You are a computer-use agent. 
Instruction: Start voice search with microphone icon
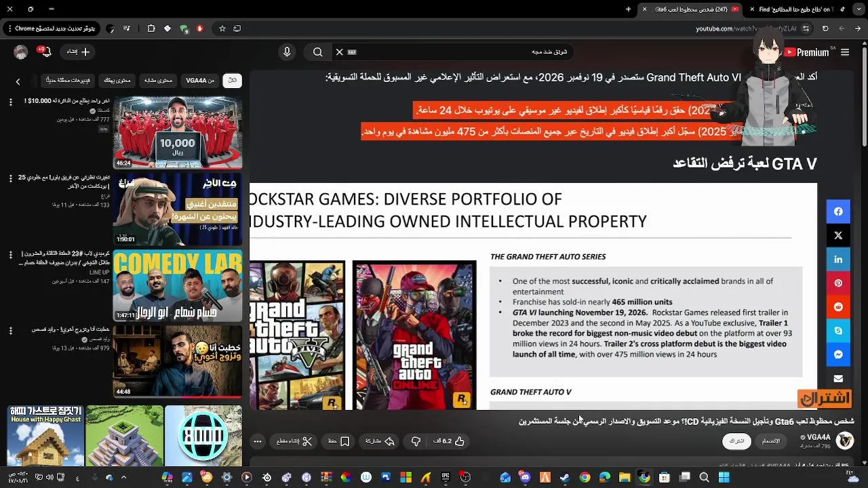tap(287, 52)
